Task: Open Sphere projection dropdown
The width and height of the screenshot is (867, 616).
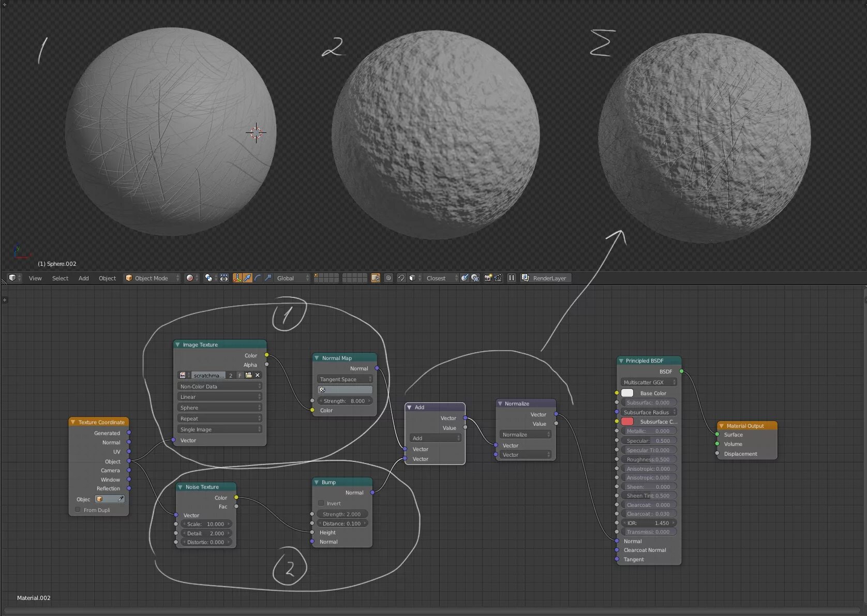Action: coord(220,408)
